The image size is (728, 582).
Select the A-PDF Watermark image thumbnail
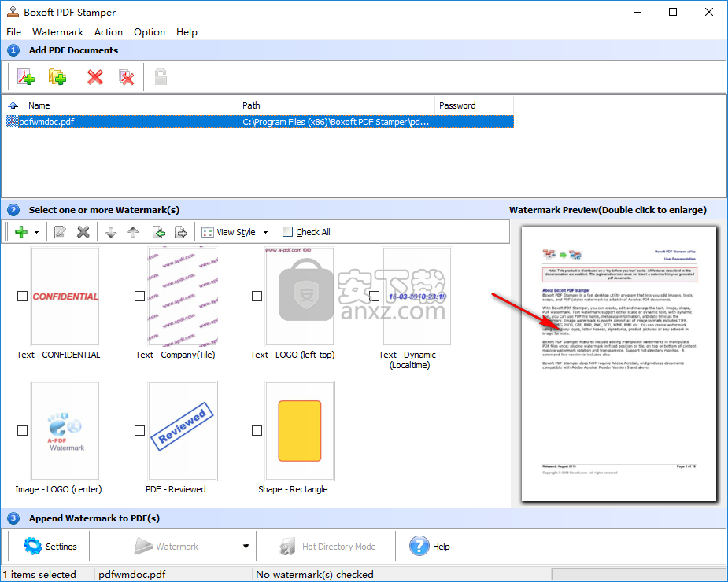coord(65,431)
